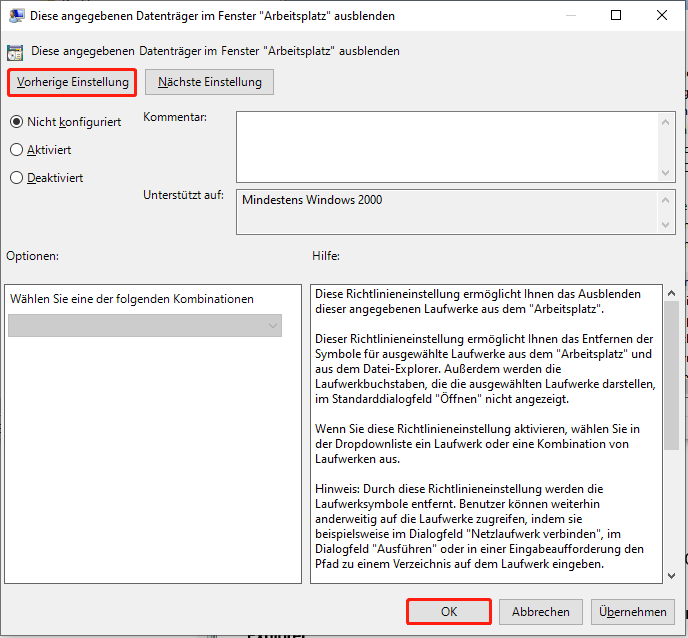Click the Hilfe text scroll up arrow
Viewport: 688px width, 638px height.
click(670, 293)
